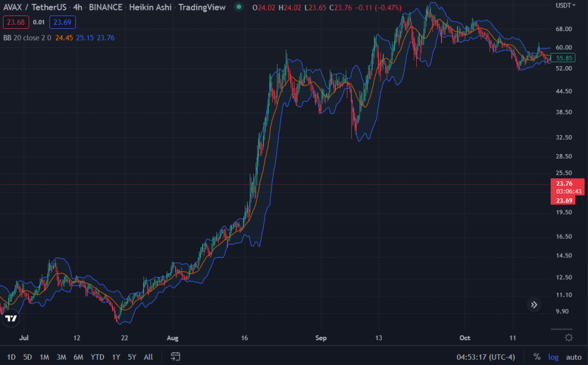The image size is (588, 365).
Task: Click the 03:06:43 countdown label
Action: [568, 191]
